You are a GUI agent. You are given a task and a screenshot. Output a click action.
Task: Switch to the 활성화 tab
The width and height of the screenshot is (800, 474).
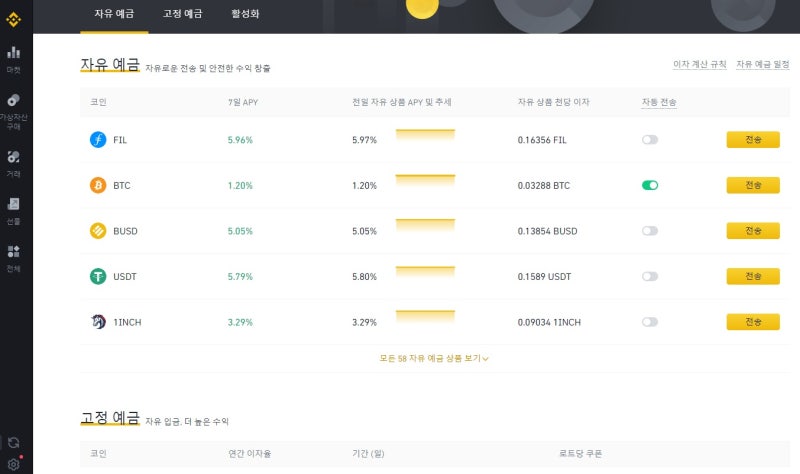(x=245, y=14)
